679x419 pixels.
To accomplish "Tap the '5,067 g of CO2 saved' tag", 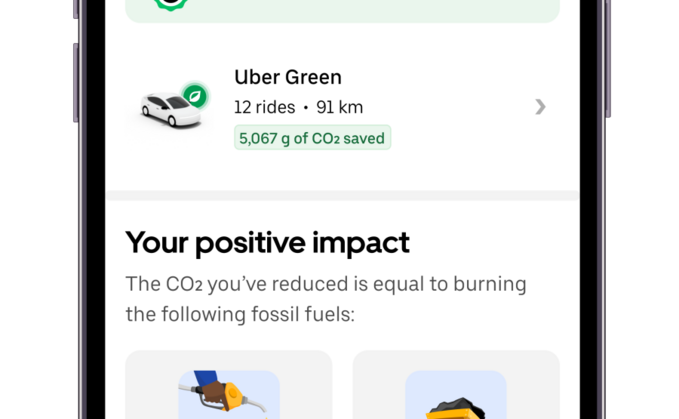I will (x=312, y=138).
